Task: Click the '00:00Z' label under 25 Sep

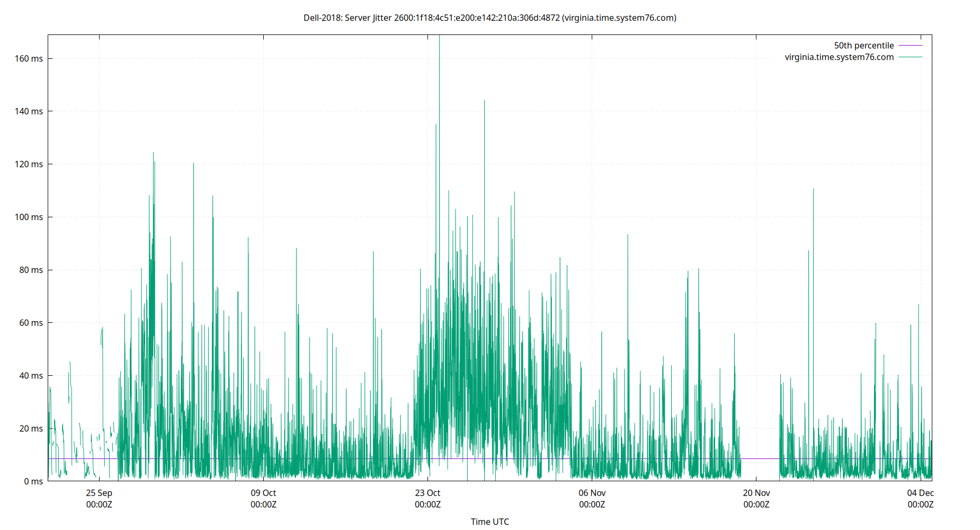Action: point(99,505)
